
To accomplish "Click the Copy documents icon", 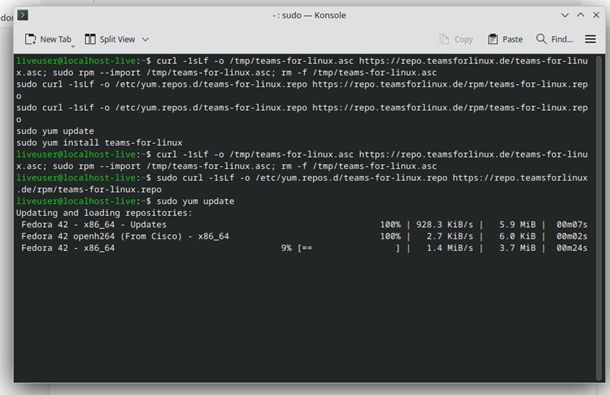I will (444, 39).
